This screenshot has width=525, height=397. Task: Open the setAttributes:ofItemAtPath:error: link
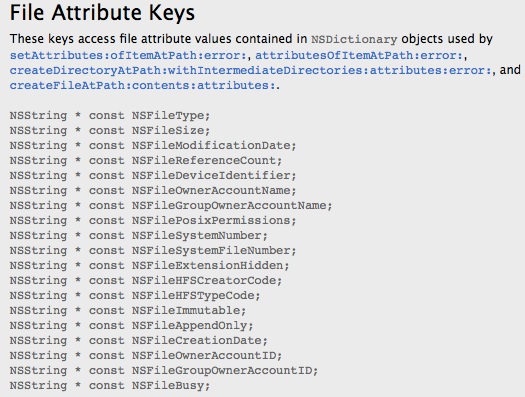coord(128,55)
